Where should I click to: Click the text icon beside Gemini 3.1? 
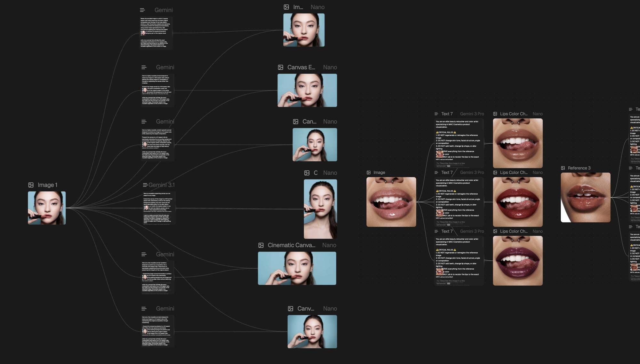pos(145,185)
